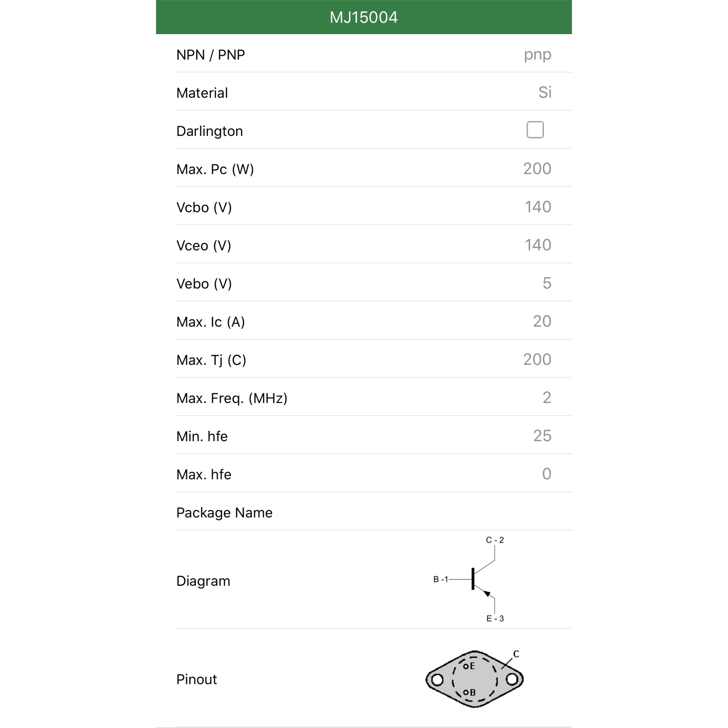Tap the MJ15004 title header
This screenshot has height=728, width=728.
pyautogui.click(x=364, y=17)
